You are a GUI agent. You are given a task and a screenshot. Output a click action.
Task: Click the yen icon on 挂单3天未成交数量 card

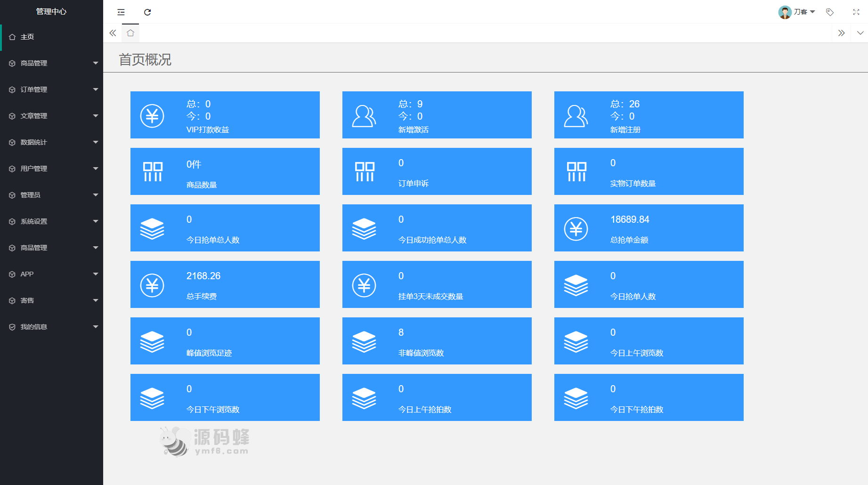(364, 285)
